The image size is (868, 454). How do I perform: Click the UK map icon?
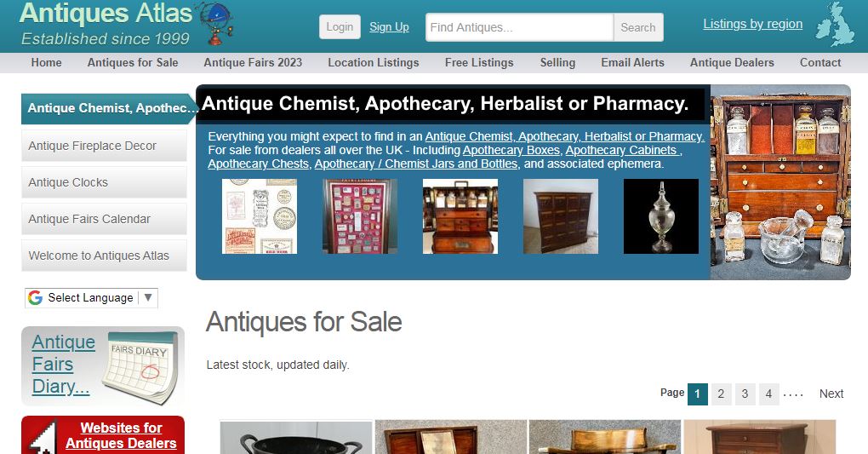836,25
